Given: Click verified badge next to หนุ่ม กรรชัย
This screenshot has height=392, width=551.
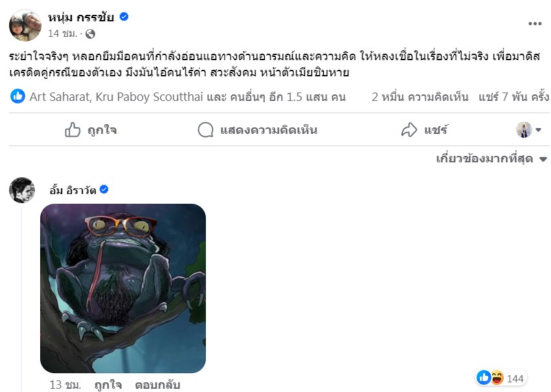Looking at the screenshot, I should (x=124, y=16).
